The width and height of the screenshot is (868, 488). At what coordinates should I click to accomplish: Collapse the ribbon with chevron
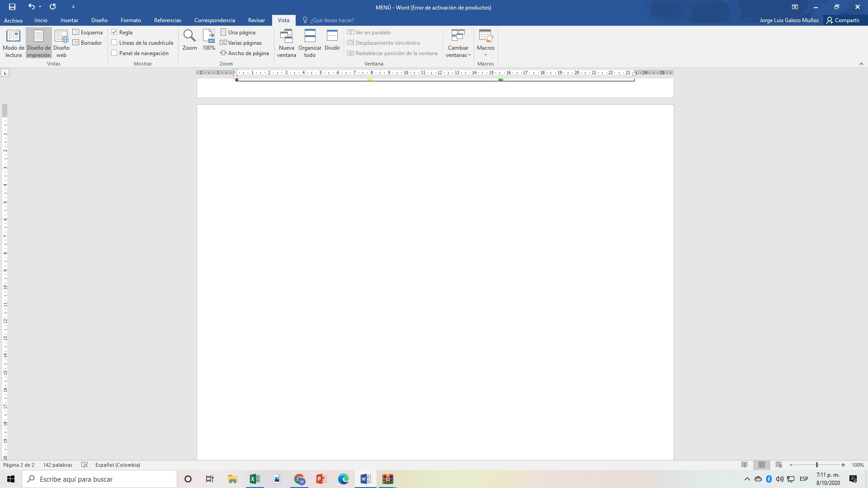click(861, 64)
